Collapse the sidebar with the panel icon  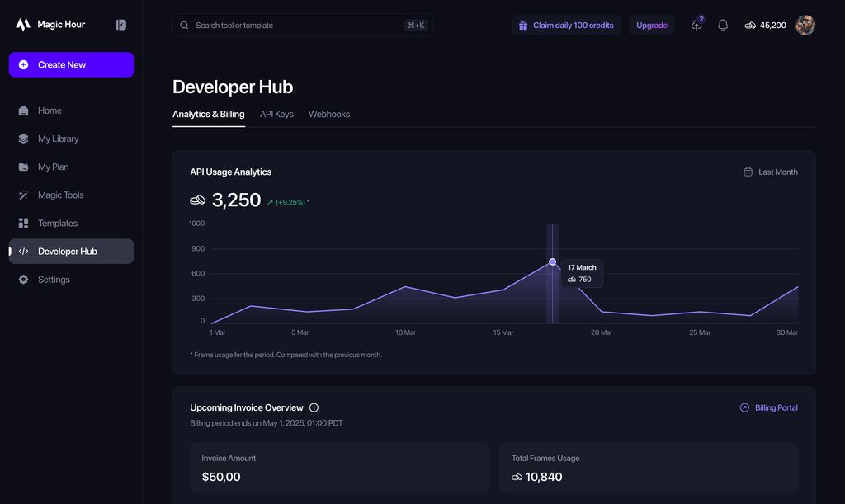[x=120, y=25]
